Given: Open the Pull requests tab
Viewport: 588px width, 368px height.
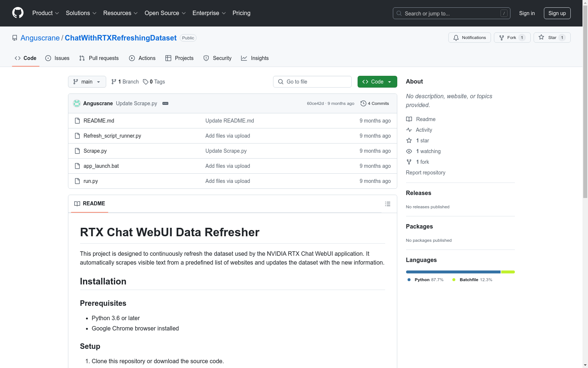Looking at the screenshot, I should 99,58.
